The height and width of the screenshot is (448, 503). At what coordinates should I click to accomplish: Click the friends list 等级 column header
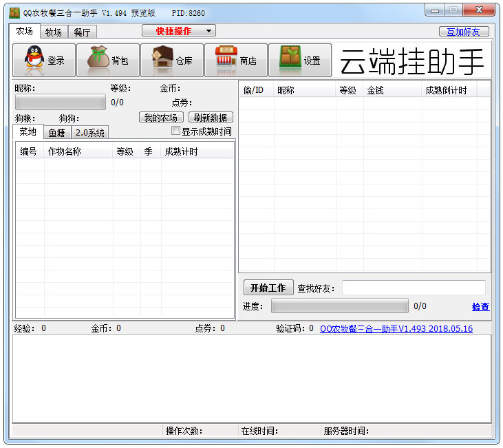[350, 90]
